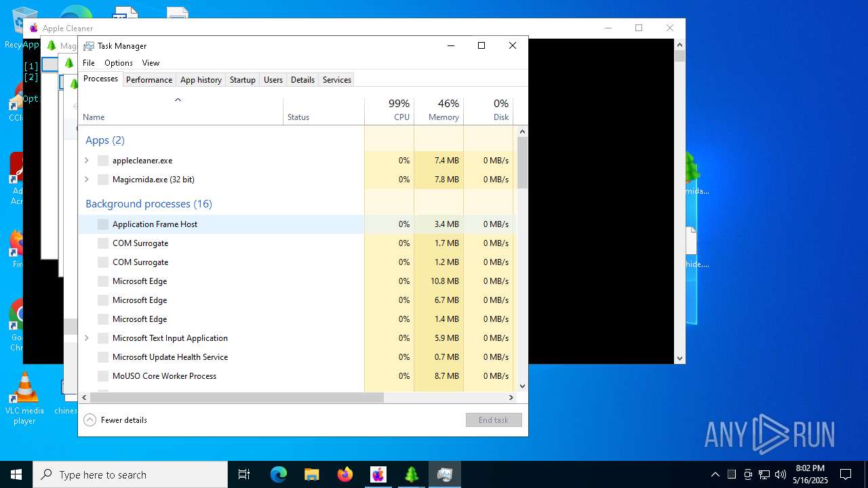The image size is (868, 488).
Task: Select the Magicmida.exe process icon
Action: click(103, 180)
